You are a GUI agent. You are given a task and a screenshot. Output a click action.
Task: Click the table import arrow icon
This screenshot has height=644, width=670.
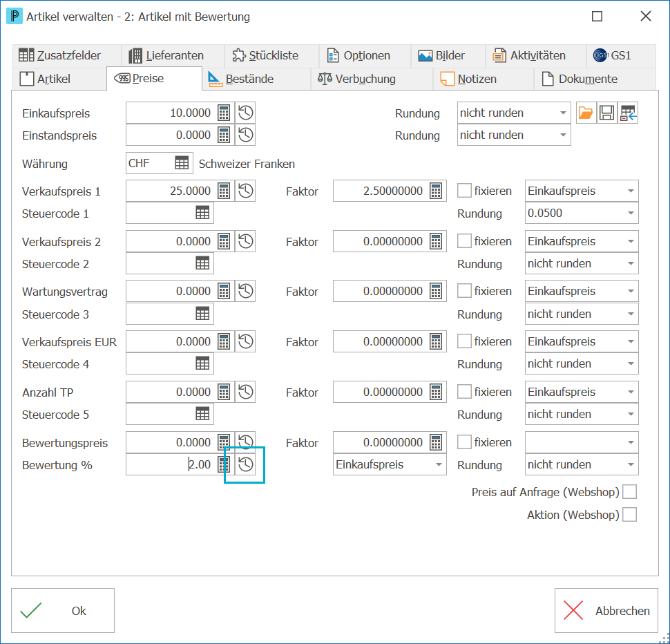click(628, 113)
